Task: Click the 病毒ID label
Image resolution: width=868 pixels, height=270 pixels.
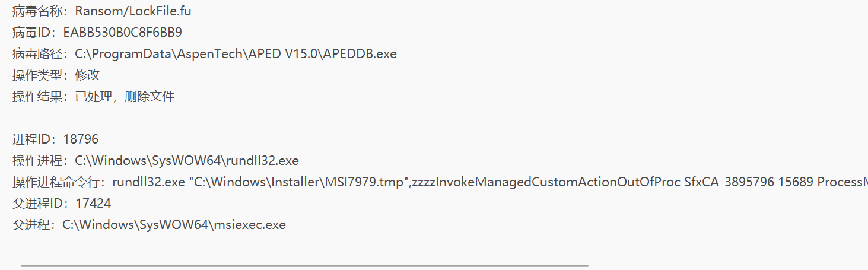Action: (x=31, y=32)
